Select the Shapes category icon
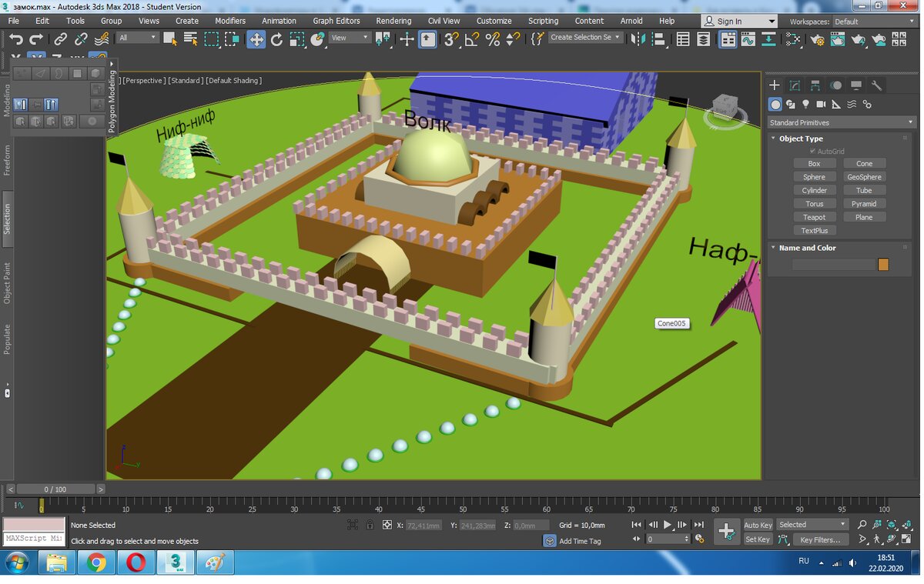The width and height of the screenshot is (924, 584). coord(790,104)
